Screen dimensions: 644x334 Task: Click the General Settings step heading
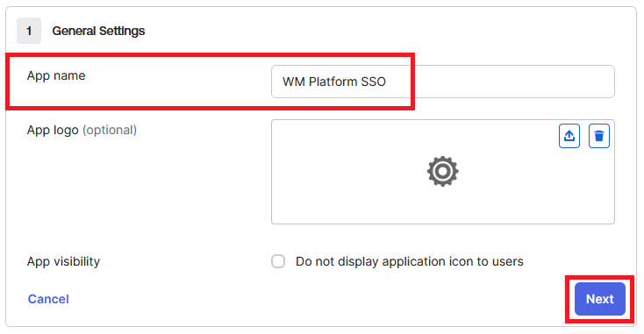(x=98, y=31)
